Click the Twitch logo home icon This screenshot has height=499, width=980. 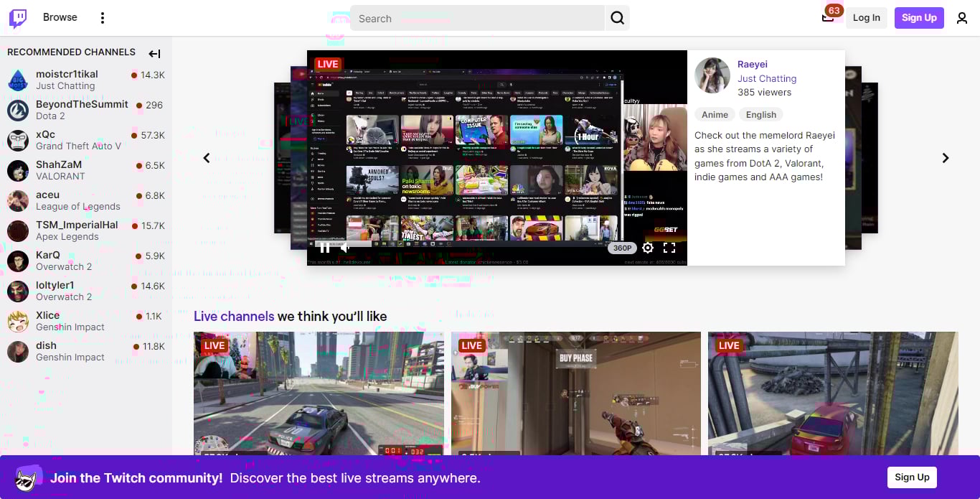click(x=18, y=18)
